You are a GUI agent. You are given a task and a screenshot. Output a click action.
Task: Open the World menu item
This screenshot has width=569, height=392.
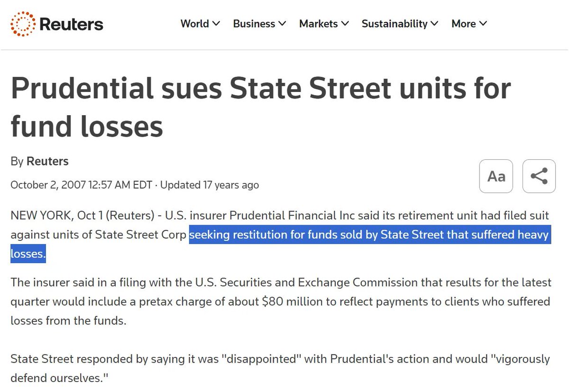(194, 24)
